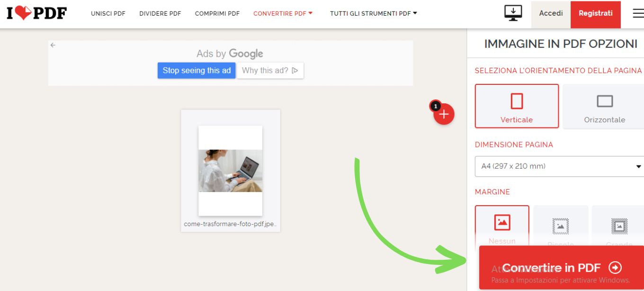Click the file counter badge above the plus button

[435, 107]
